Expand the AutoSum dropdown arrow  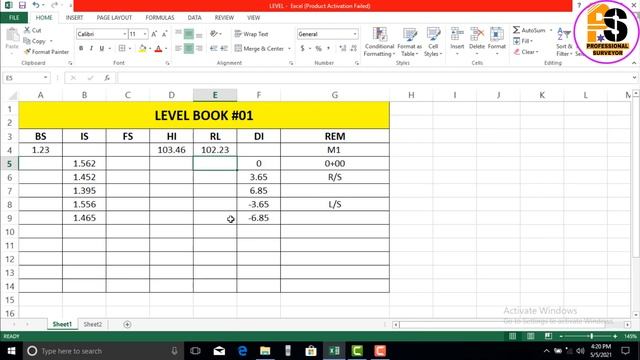coord(551,30)
